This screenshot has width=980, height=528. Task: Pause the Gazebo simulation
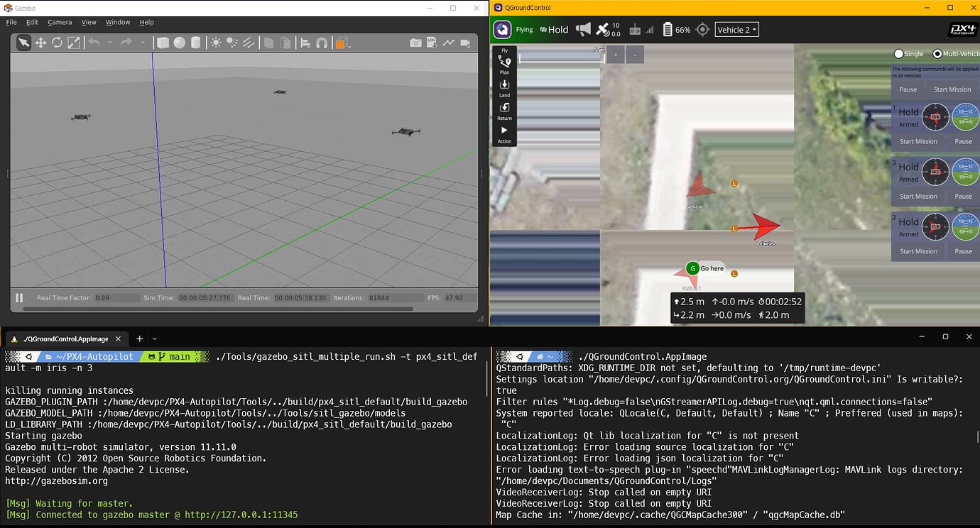tap(18, 297)
